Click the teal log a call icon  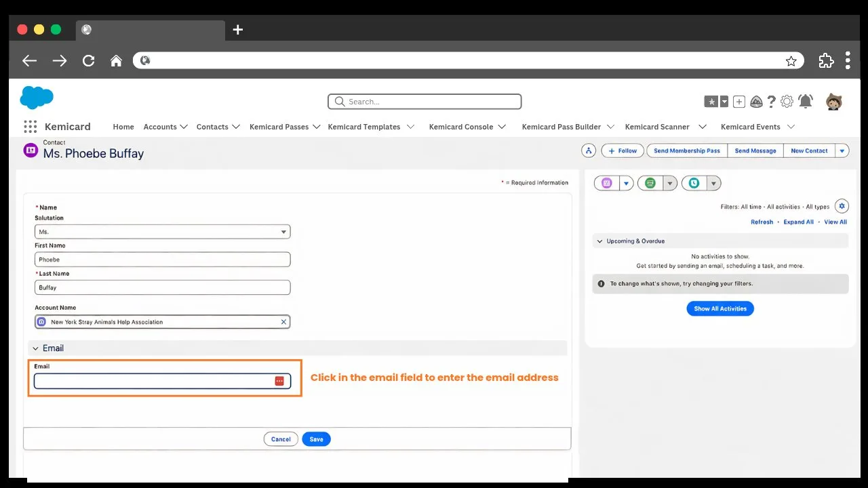pos(694,183)
